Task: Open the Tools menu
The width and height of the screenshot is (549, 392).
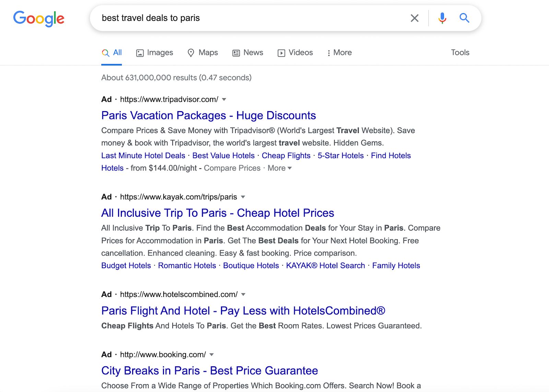Action: click(x=460, y=52)
